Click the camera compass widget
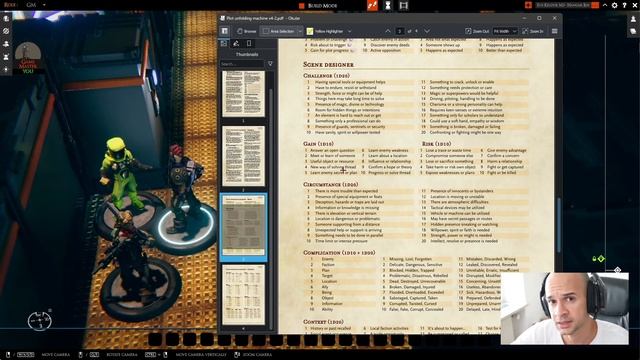 (x=40, y=320)
